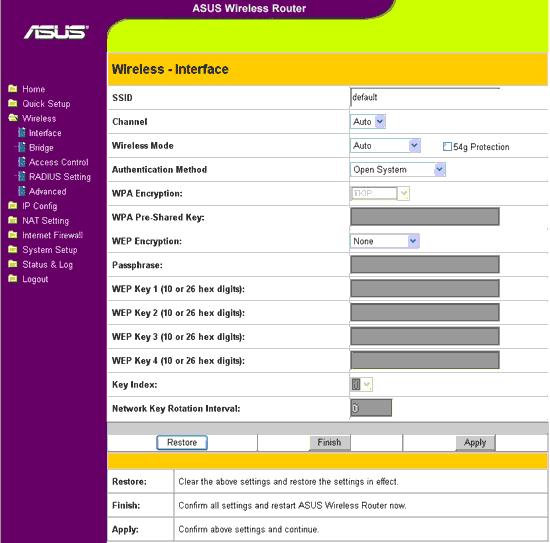Click the WEP Key 4 field

pos(425,360)
